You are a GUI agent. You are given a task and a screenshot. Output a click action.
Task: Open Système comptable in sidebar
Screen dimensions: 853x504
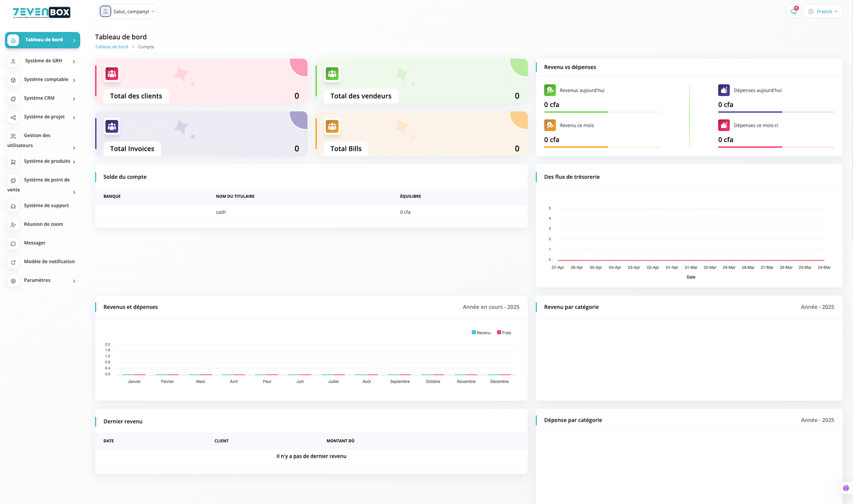click(x=46, y=79)
